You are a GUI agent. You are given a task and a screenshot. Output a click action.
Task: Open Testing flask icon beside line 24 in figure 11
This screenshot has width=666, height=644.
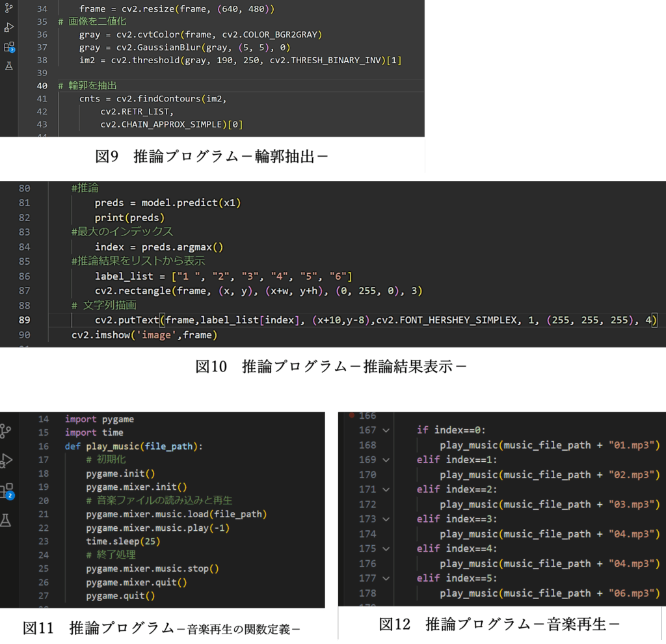coord(5,520)
